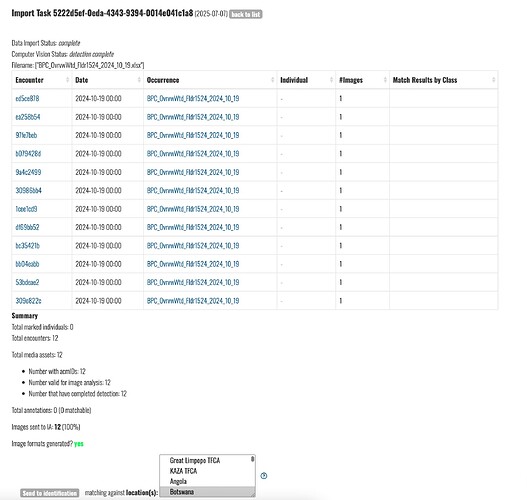Click the Filename line with xlsx name
The image size is (527, 500).
(x=78, y=65)
